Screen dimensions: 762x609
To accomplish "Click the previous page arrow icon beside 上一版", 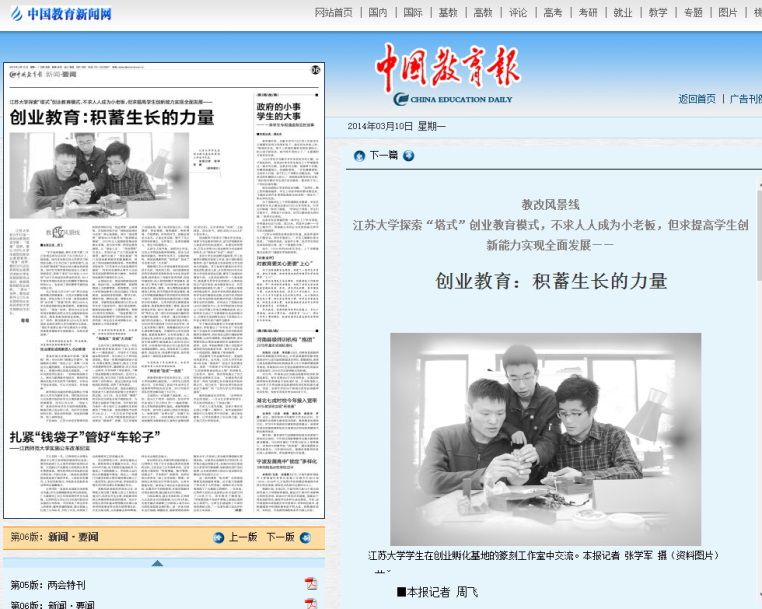I will point(219,537).
